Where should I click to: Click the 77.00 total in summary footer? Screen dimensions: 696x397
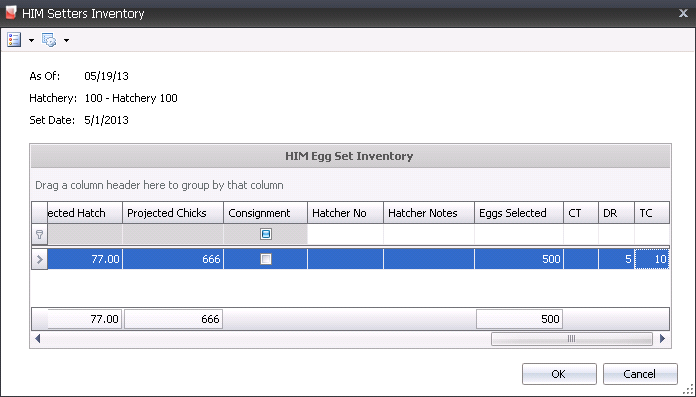(84, 319)
